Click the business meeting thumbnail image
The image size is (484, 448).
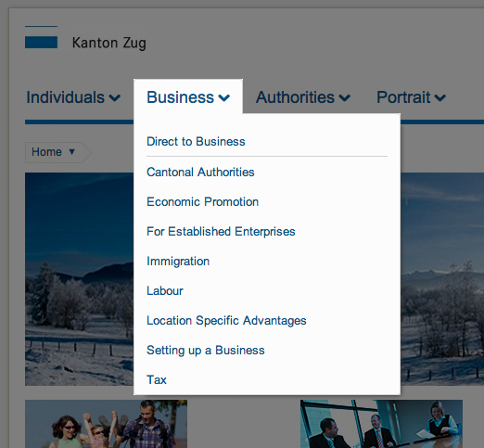(381, 424)
